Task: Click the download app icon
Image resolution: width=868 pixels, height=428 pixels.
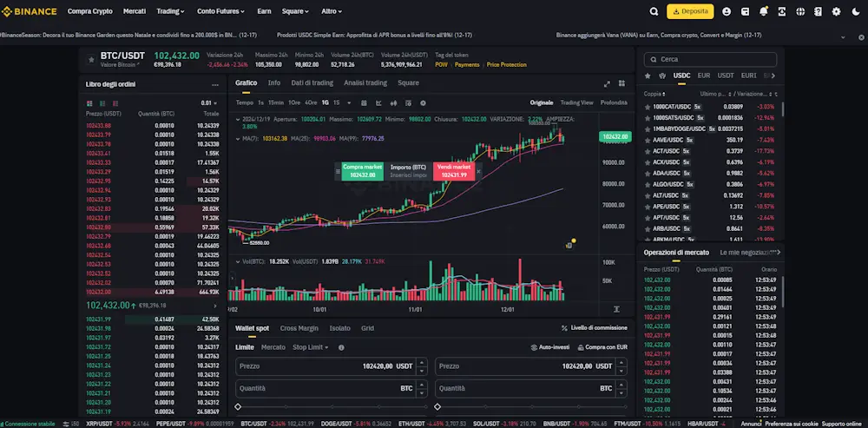Action: [782, 11]
